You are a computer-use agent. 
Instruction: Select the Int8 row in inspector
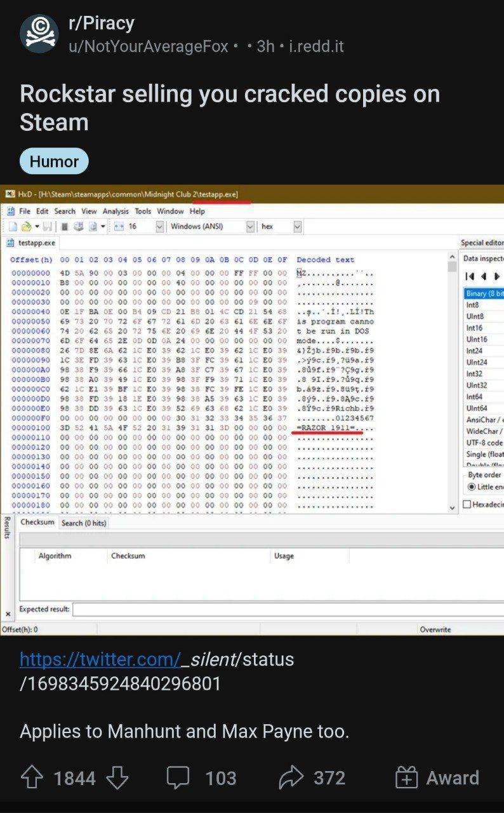pos(484,305)
